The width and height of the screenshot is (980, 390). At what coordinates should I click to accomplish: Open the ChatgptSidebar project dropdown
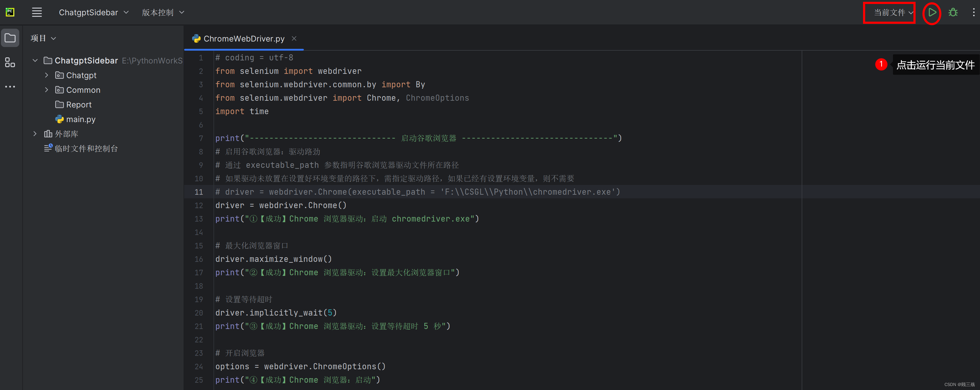coord(93,13)
